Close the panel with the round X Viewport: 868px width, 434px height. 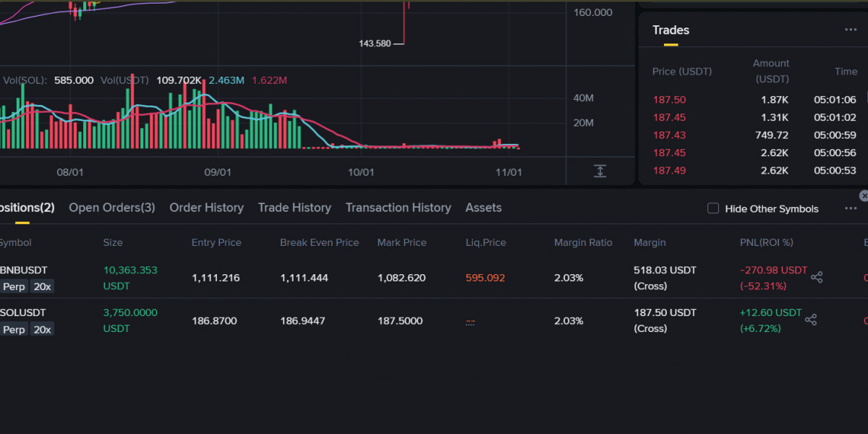tap(863, 196)
